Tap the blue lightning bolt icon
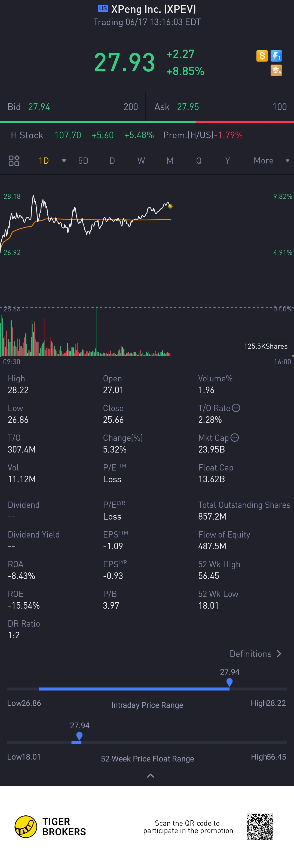 (x=276, y=56)
